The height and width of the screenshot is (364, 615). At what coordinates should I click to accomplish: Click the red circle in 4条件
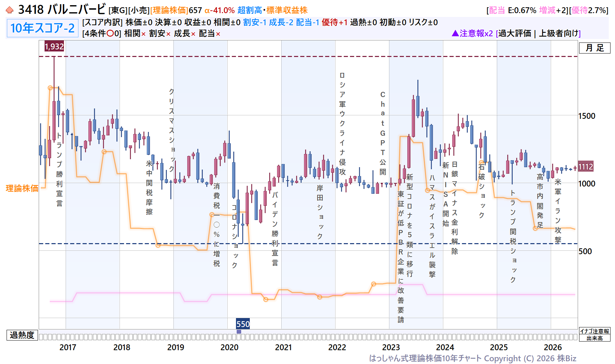pyautogui.click(x=110, y=33)
